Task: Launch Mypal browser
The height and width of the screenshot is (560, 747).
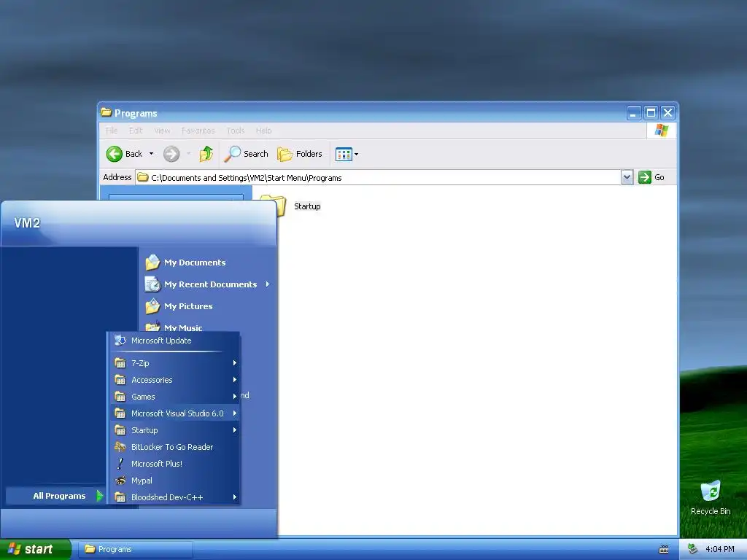Action: pos(174,481)
